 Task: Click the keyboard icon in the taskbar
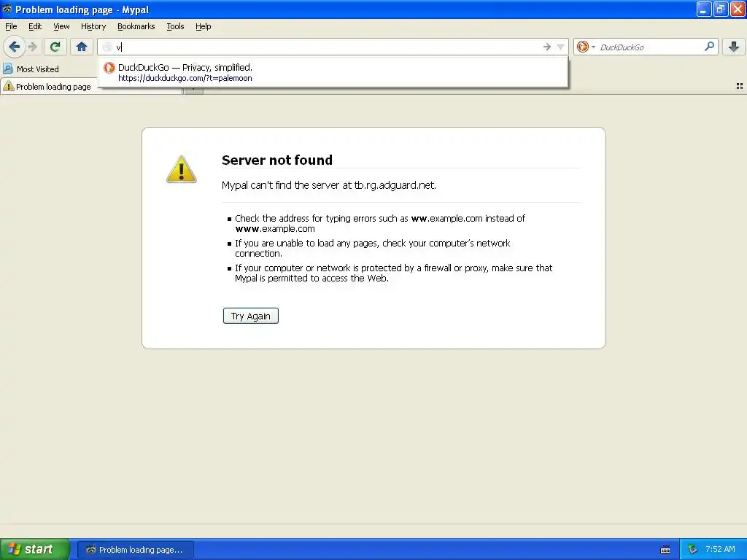[x=665, y=550]
